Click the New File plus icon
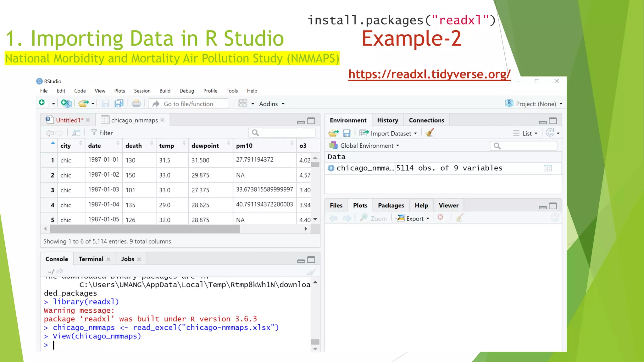 (x=42, y=103)
